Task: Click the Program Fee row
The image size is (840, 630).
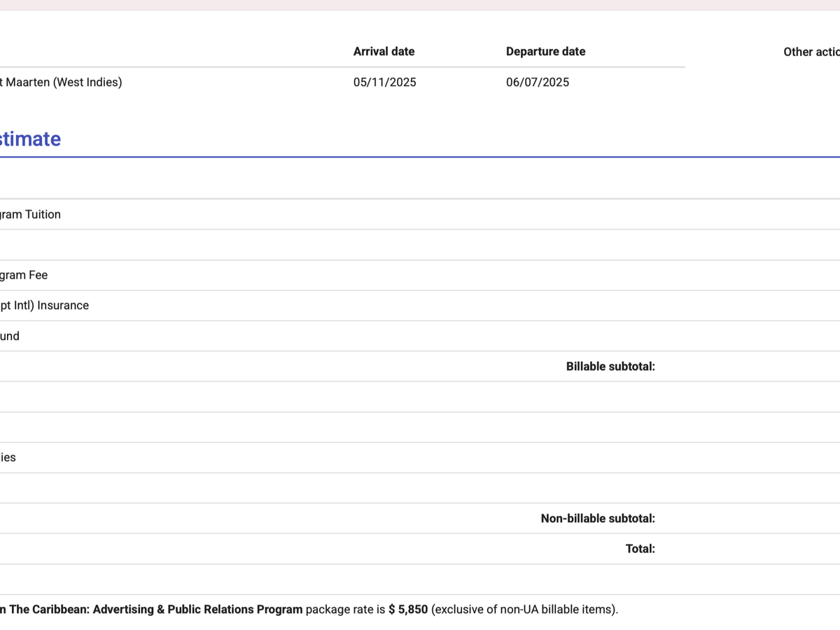Action: (24, 275)
